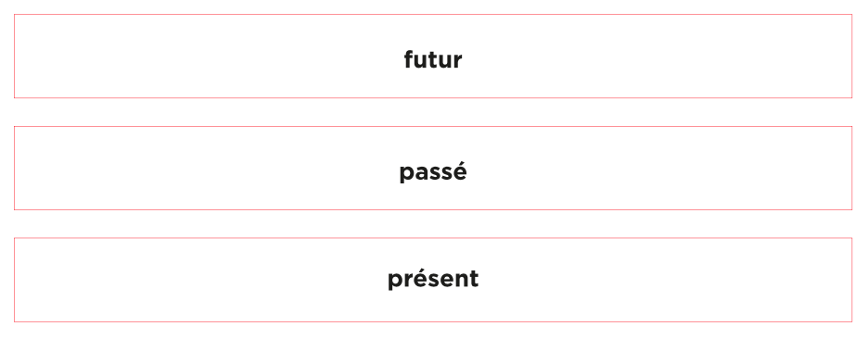868x339 pixels.
Task: Click the word "futur"
Action: point(433,59)
